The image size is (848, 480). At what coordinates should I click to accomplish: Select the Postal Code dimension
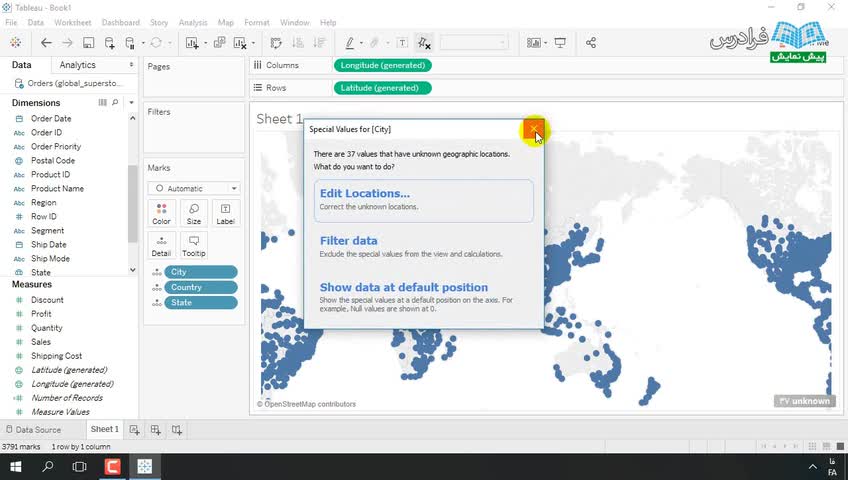point(53,161)
